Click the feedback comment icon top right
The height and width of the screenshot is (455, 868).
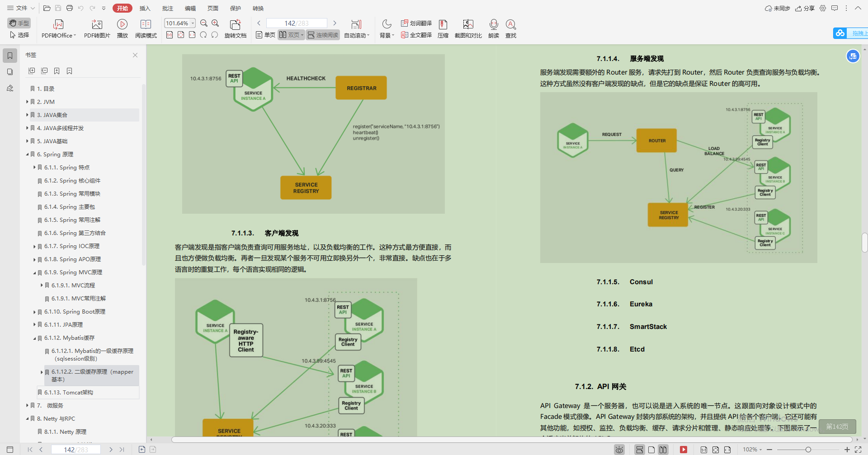[835, 8]
